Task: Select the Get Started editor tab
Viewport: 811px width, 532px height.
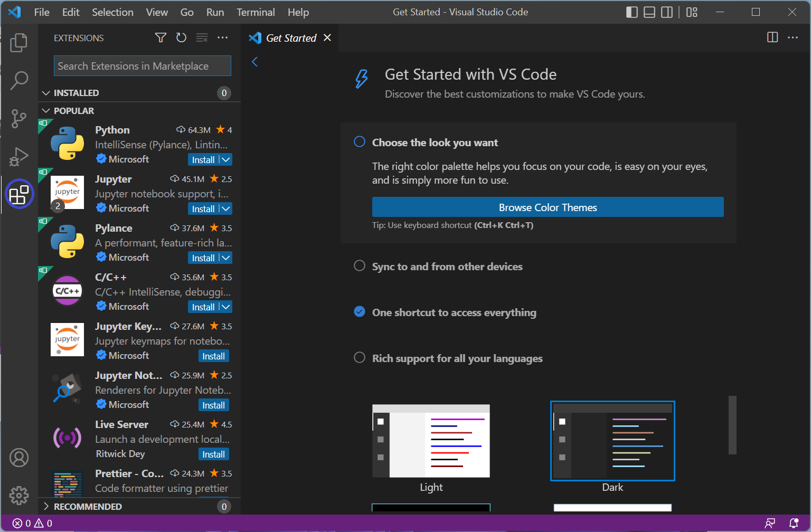Action: click(290, 37)
